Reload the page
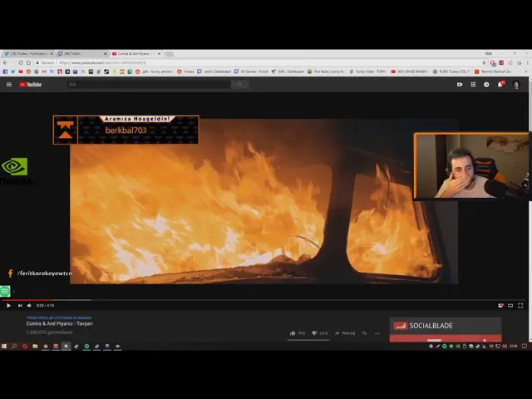 pos(21,63)
